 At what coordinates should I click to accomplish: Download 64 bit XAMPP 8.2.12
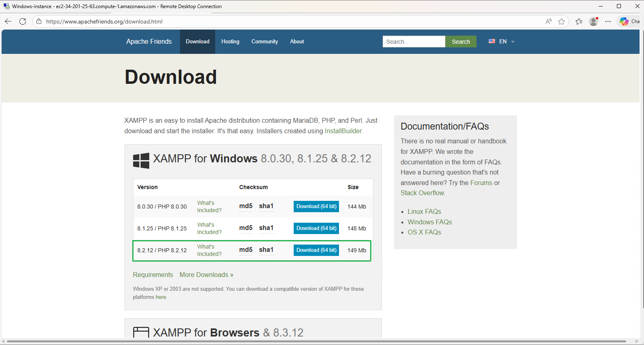316,250
